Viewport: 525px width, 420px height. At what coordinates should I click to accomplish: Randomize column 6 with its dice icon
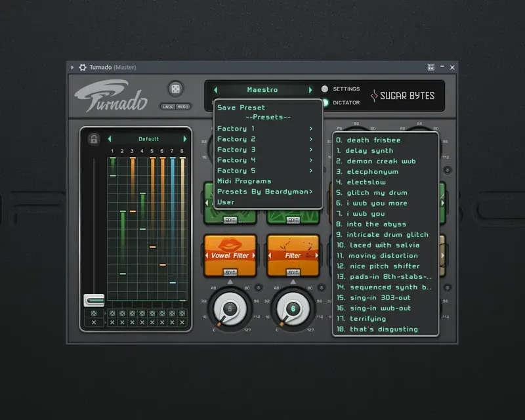pyautogui.click(x=162, y=314)
